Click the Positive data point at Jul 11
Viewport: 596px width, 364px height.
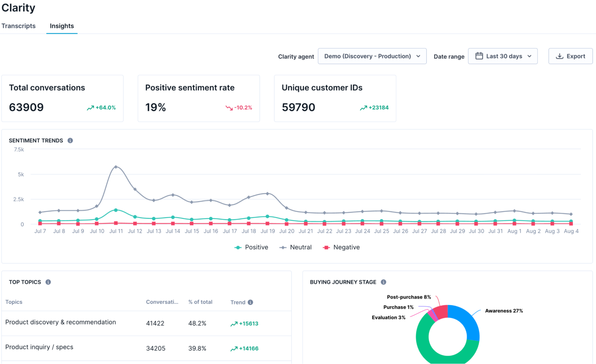coord(116,210)
